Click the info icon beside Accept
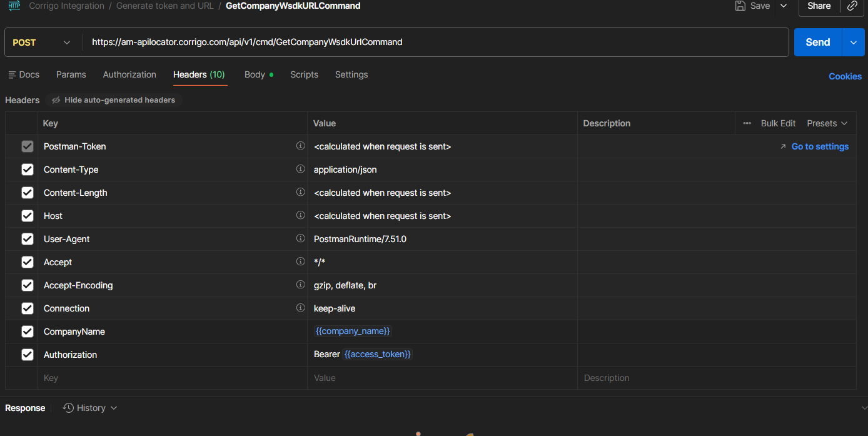Image resolution: width=868 pixels, height=436 pixels. pos(300,261)
